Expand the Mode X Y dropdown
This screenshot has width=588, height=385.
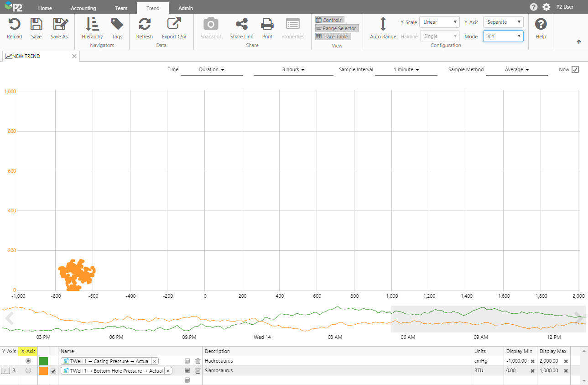coord(503,36)
